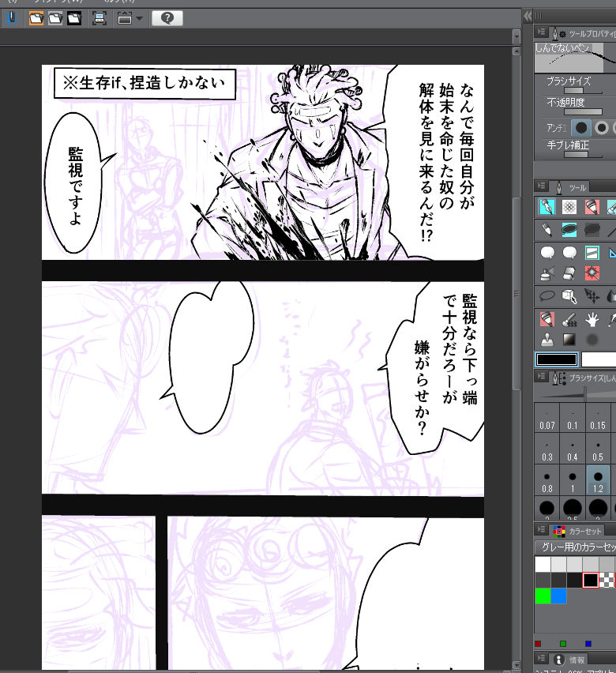Choose brush size 0.15 preset

(x=598, y=418)
